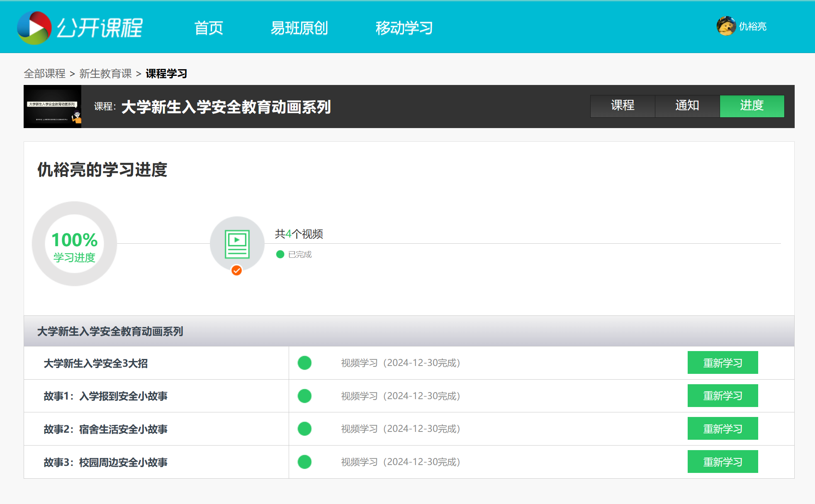Viewport: 815px width, 504px height.
Task: Open the user avatar picture
Action: point(726,26)
